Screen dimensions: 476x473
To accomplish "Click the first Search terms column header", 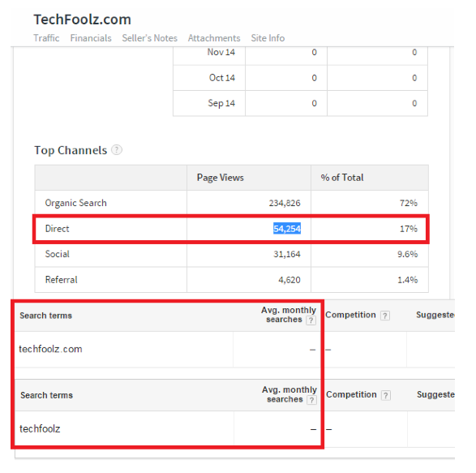I will 46,316.
